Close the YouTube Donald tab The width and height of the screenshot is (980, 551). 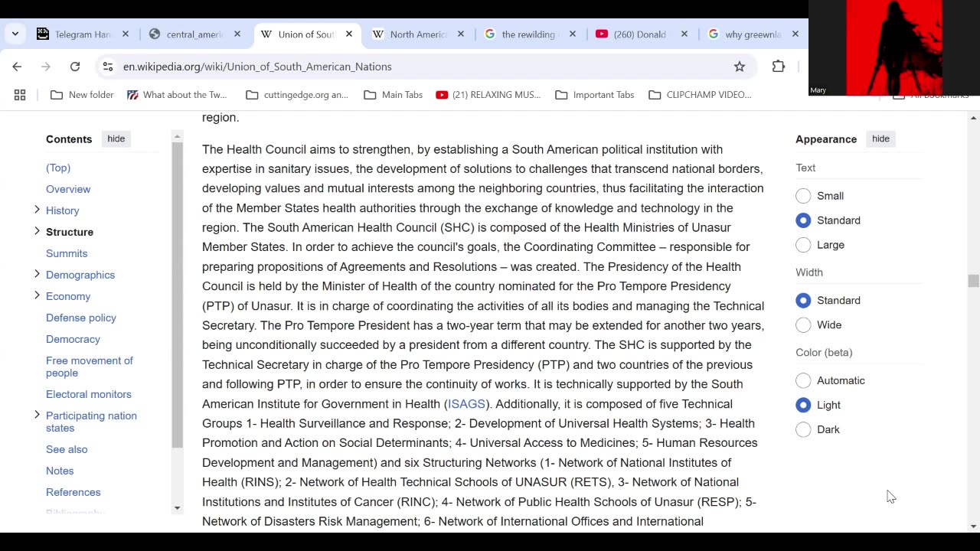(x=684, y=34)
